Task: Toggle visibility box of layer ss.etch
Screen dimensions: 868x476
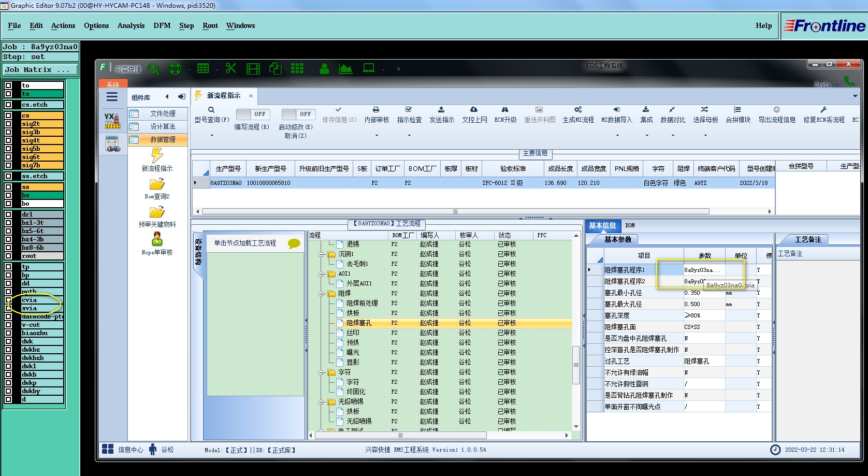Action: pyautogui.click(x=8, y=176)
